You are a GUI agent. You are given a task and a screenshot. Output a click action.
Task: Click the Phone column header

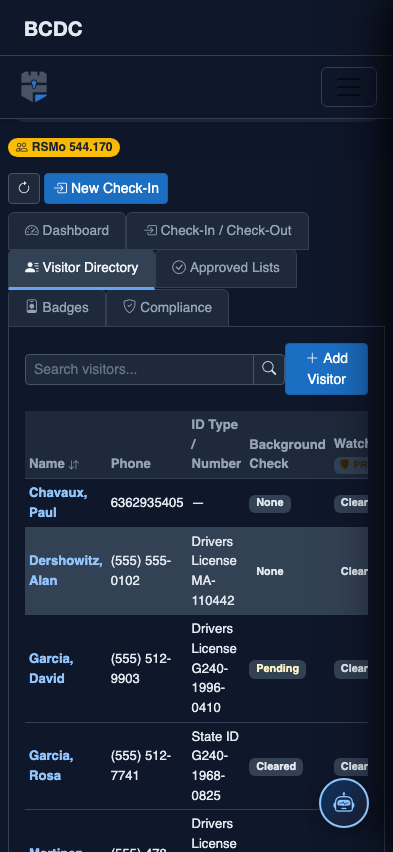click(131, 463)
